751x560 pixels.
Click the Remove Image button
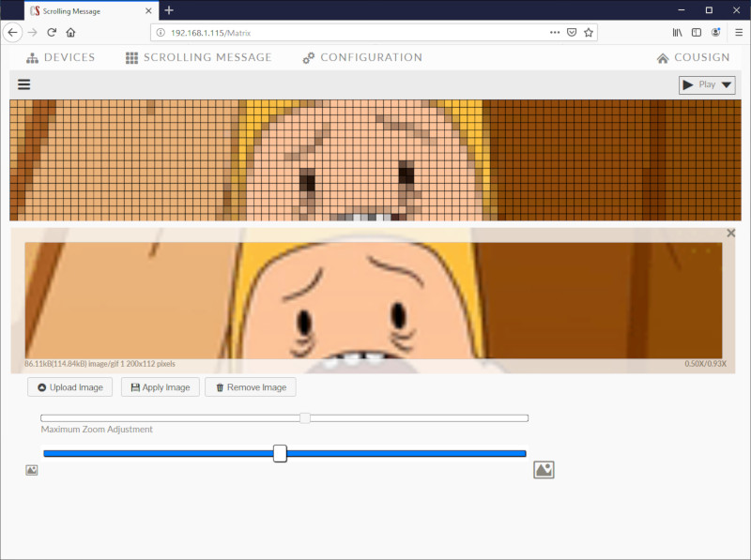(x=251, y=387)
